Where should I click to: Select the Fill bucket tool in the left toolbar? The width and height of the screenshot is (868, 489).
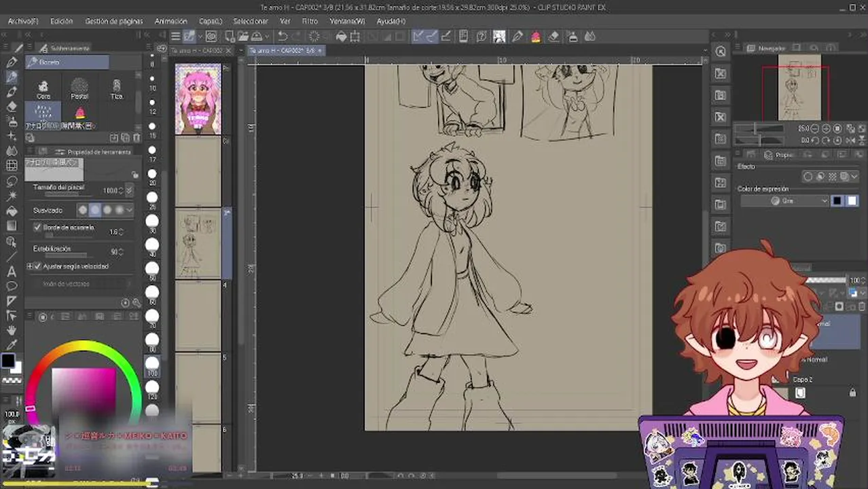pyautogui.click(x=12, y=211)
